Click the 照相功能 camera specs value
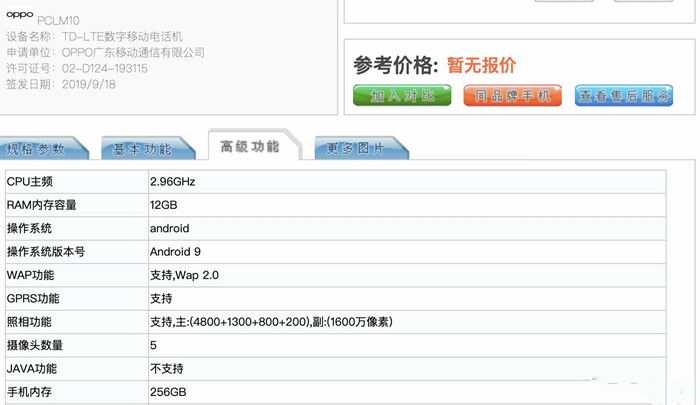The height and width of the screenshot is (405, 700). [x=270, y=322]
